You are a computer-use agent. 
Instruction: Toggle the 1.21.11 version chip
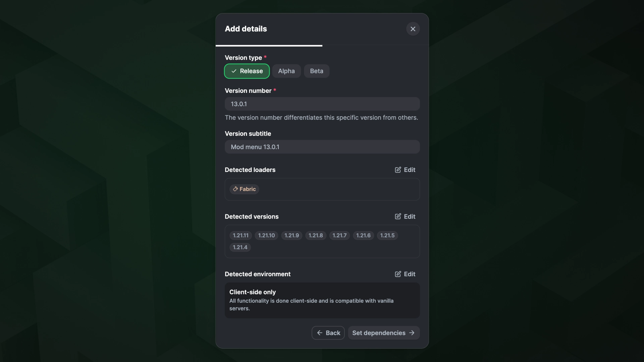[240, 235]
